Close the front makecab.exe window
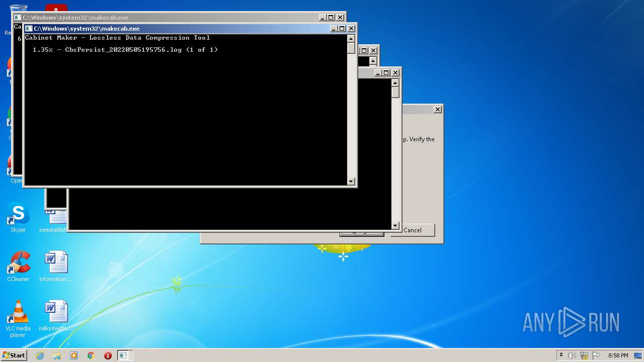 coord(351,29)
